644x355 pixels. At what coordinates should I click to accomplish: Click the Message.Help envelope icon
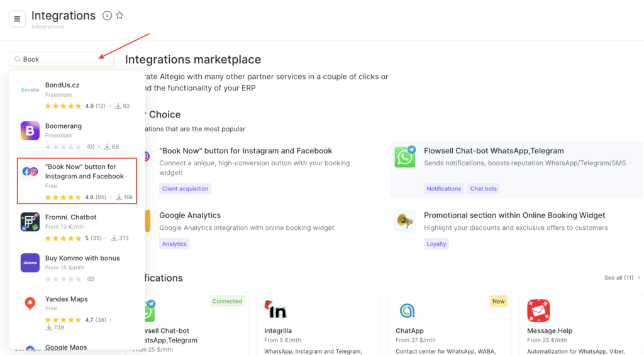[x=538, y=310]
